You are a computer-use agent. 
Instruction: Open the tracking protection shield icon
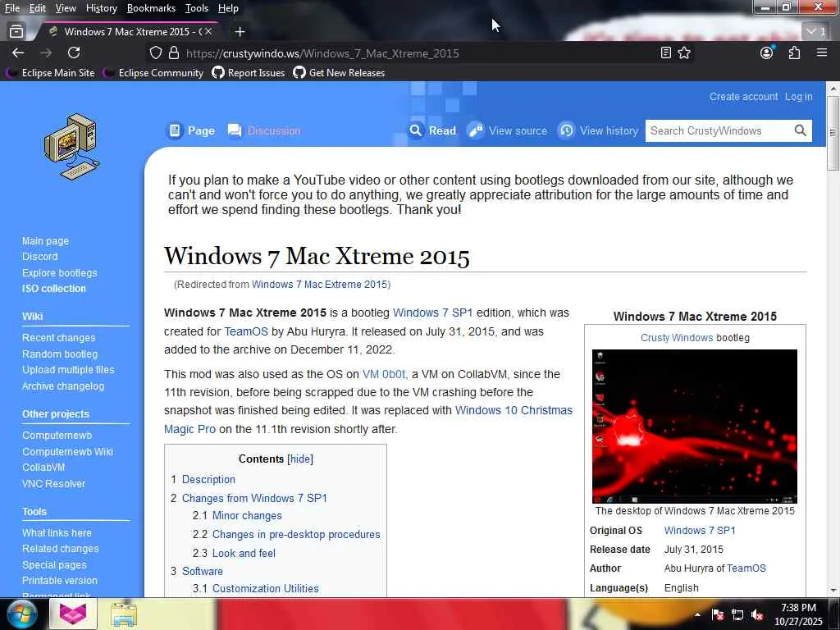[155, 53]
